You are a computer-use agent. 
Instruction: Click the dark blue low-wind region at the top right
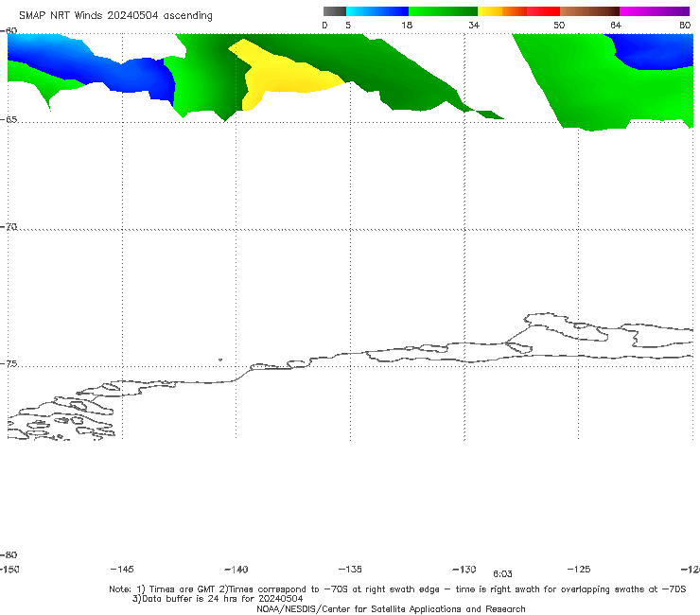coord(654,51)
